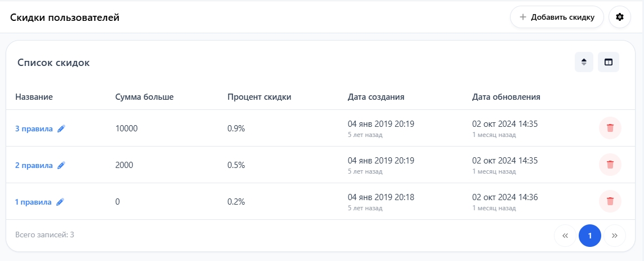The height and width of the screenshot is (261, 644).
Task: Click the "Название" column header
Action: point(34,97)
